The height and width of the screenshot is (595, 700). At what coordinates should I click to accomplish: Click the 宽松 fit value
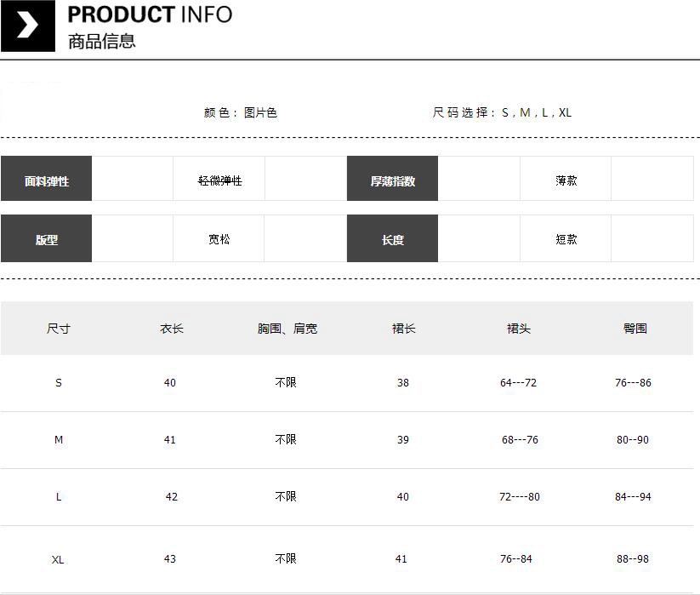(219, 239)
